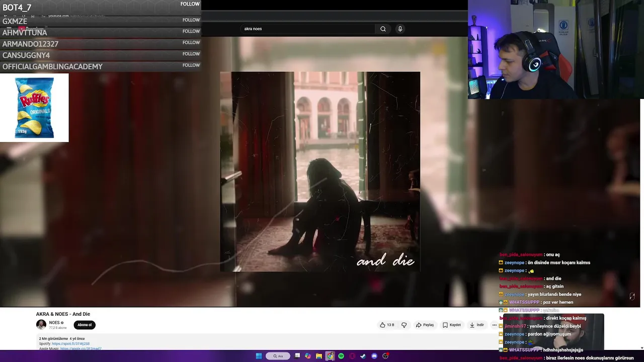This screenshot has height=362, width=644.
Task: Click chat username jiminshi97
Action: [515, 326]
